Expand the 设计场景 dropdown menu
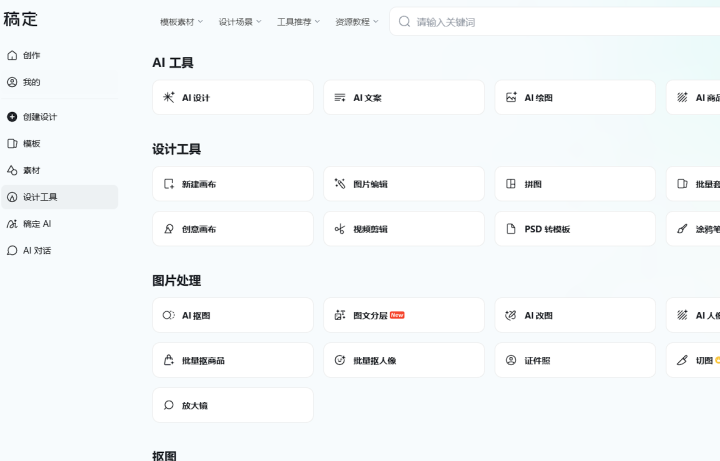The width and height of the screenshot is (720, 461). coord(239,21)
